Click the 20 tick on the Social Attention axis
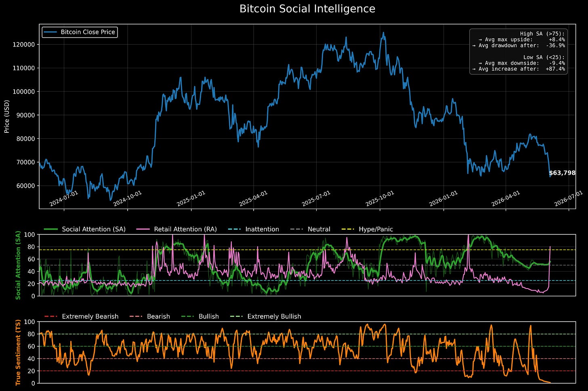 point(32,284)
